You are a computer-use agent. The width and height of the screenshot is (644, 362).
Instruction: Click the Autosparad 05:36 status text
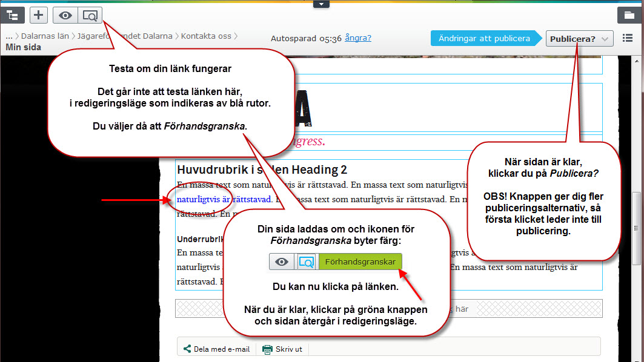[306, 39]
